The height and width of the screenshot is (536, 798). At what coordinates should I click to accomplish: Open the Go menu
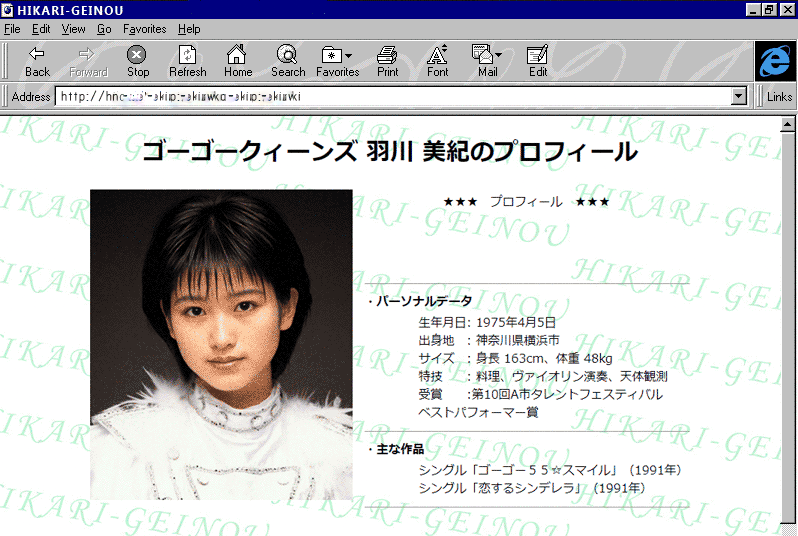click(104, 29)
